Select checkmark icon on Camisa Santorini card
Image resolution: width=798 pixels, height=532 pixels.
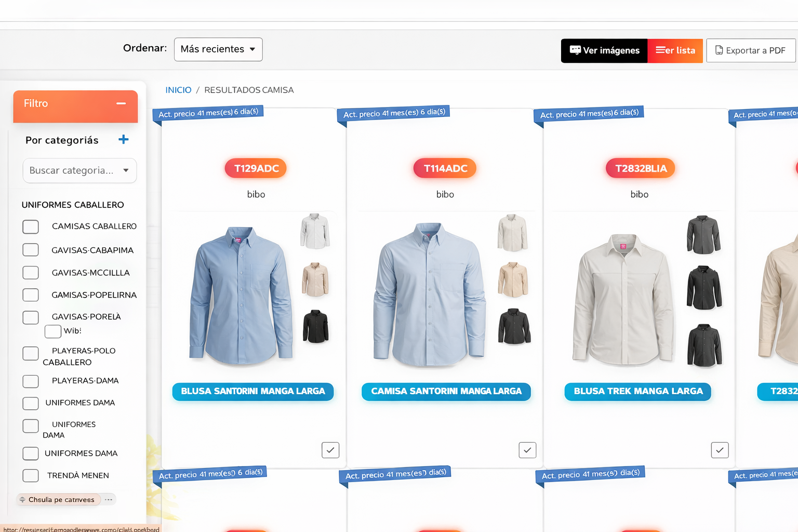click(527, 450)
